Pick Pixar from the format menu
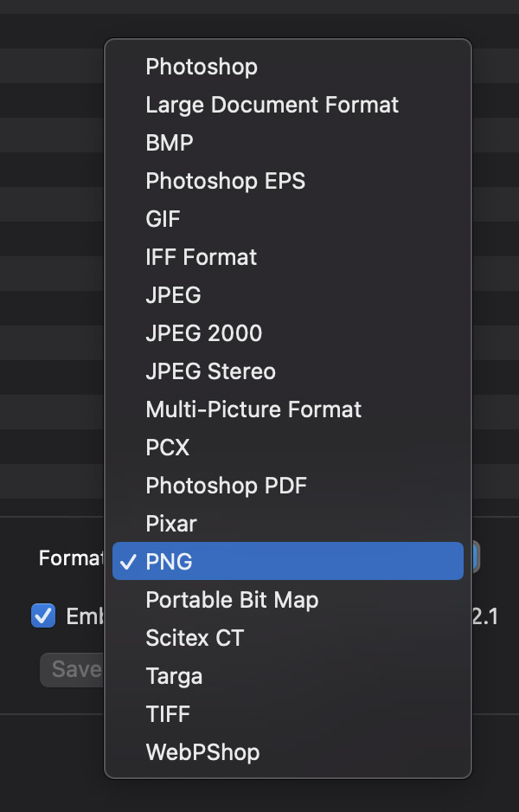Screen dimensions: 519x812 point(170,524)
